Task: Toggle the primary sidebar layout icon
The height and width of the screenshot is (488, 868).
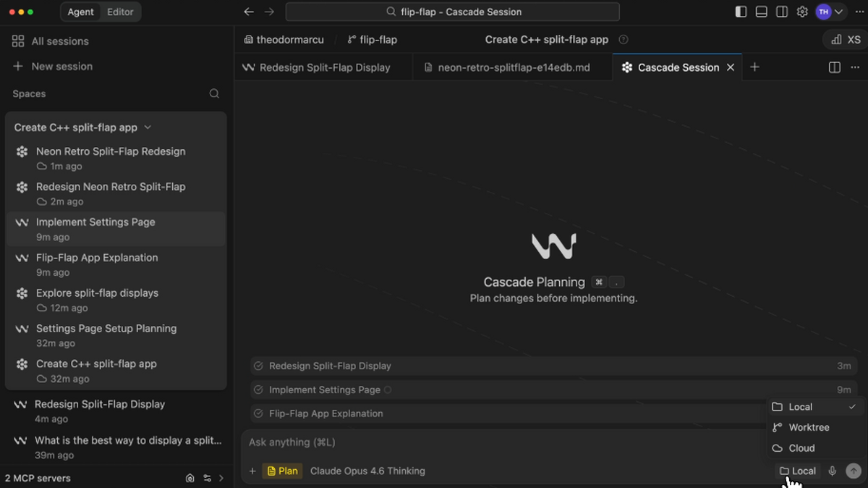Action: coord(741,12)
